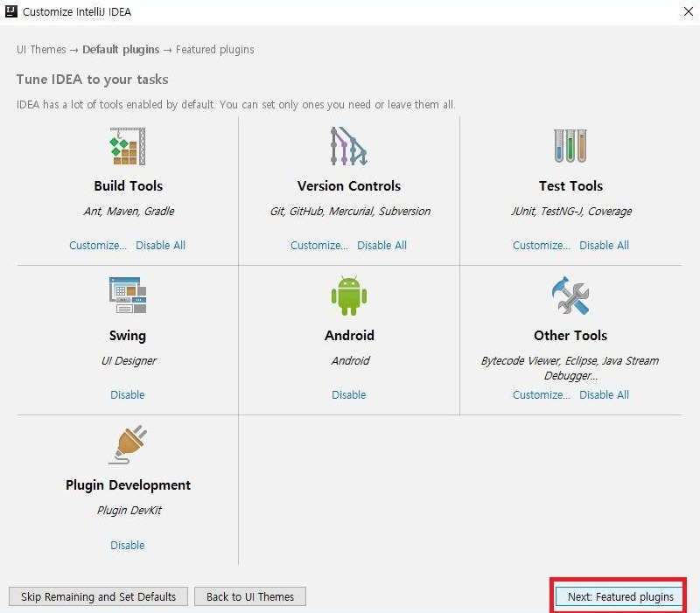Open Customize for Version Controls

click(x=319, y=246)
